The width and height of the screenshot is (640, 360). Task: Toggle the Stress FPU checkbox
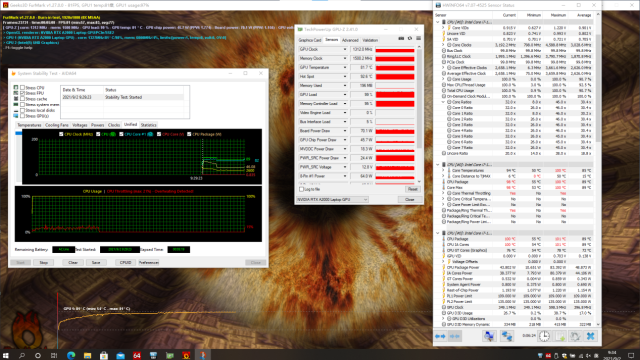(22, 93)
